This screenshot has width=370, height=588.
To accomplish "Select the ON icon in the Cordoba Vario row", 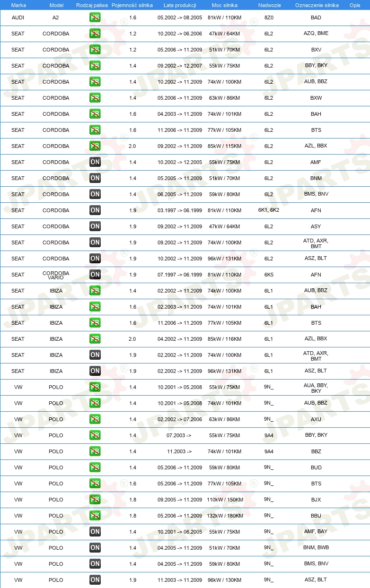I will coord(95,275).
